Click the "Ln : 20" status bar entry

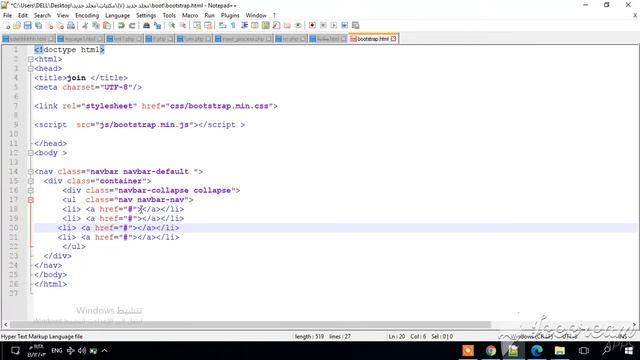(397, 337)
